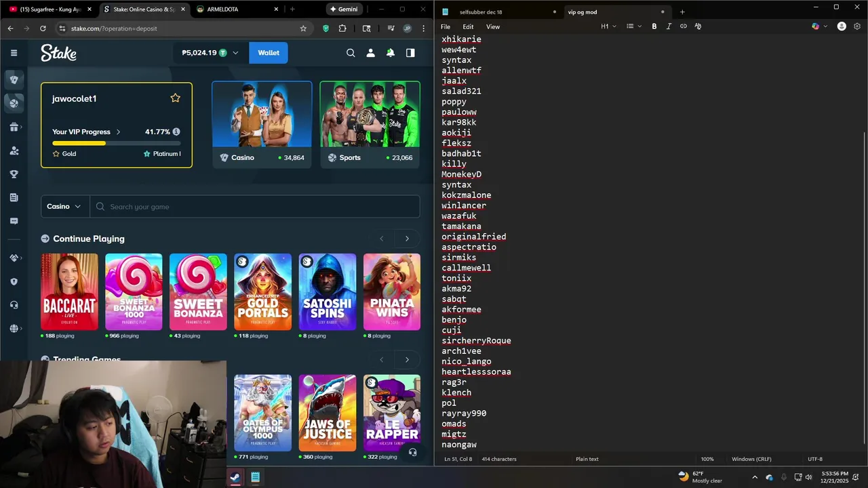868x488 pixels.
Task: Click the Stake search magnifier icon
Action: pos(351,53)
